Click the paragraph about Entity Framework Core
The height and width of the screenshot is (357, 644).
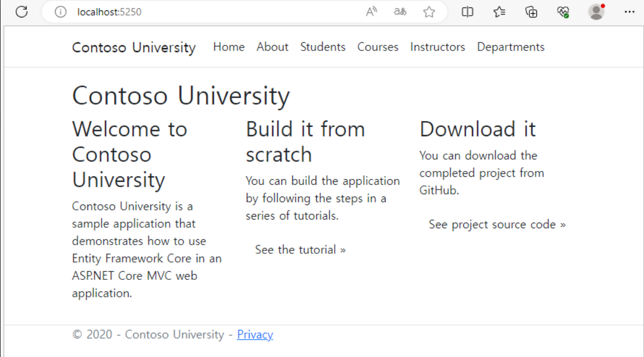tap(147, 249)
